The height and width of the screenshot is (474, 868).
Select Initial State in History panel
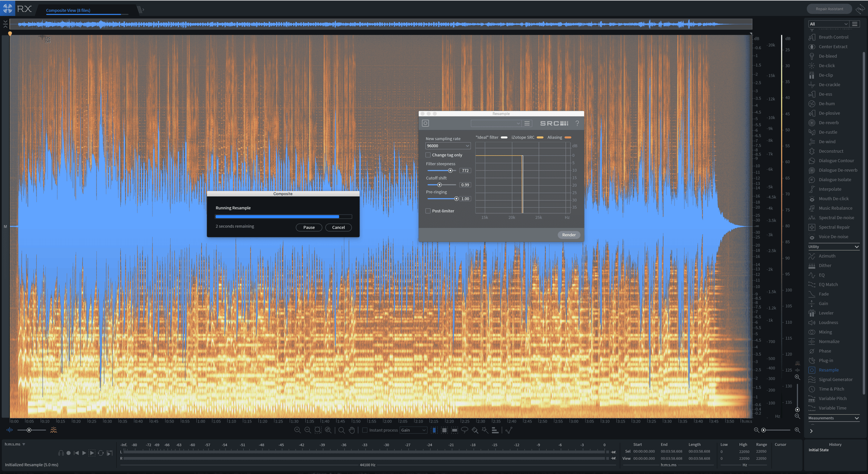pos(818,450)
